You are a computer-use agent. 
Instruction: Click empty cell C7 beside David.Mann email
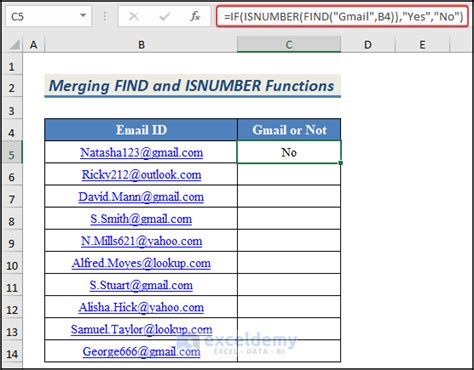click(x=289, y=196)
